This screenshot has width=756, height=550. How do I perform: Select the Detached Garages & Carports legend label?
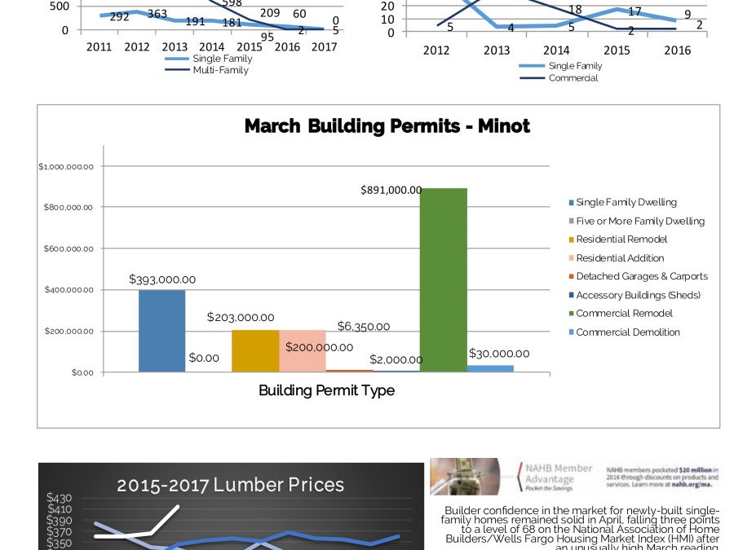642,276
